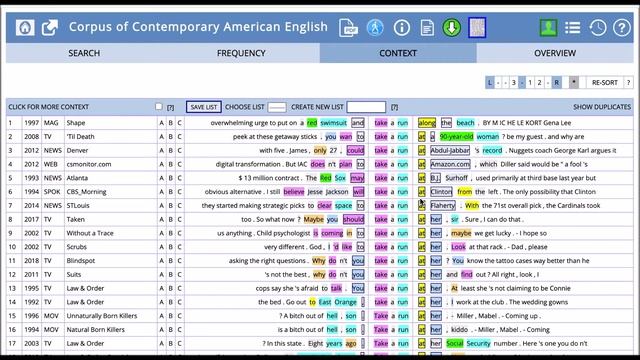Click the SAVE LIST button
This screenshot has width=640, height=360.
204,107
